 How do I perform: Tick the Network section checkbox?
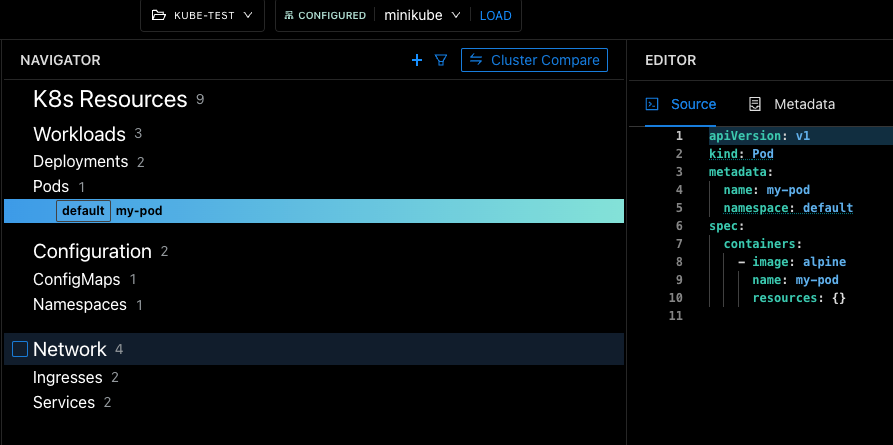click(x=20, y=349)
